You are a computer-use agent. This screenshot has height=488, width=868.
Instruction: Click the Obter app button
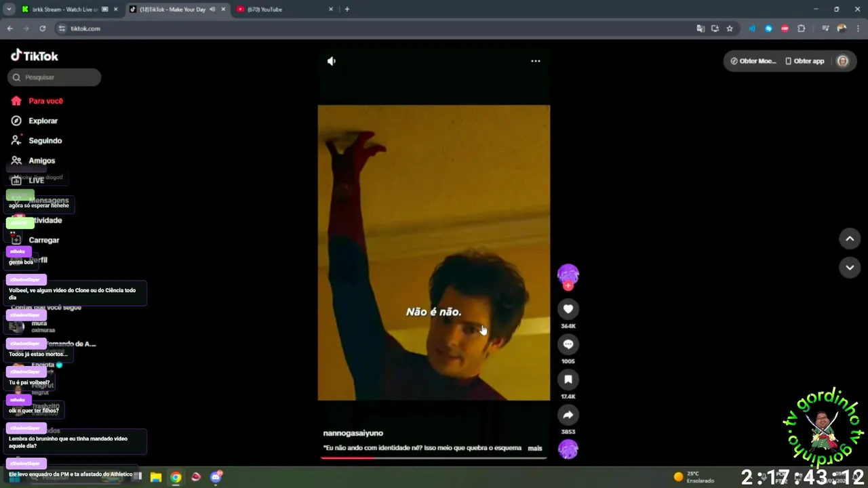tap(804, 61)
